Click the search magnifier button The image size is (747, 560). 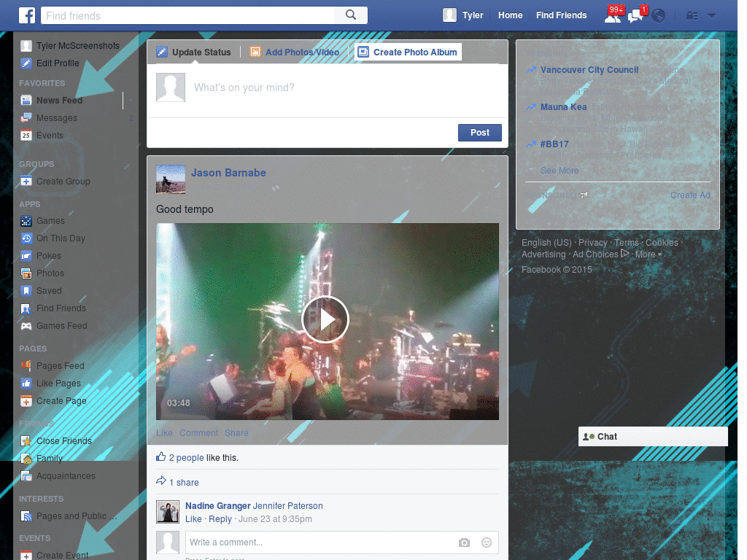pyautogui.click(x=351, y=15)
